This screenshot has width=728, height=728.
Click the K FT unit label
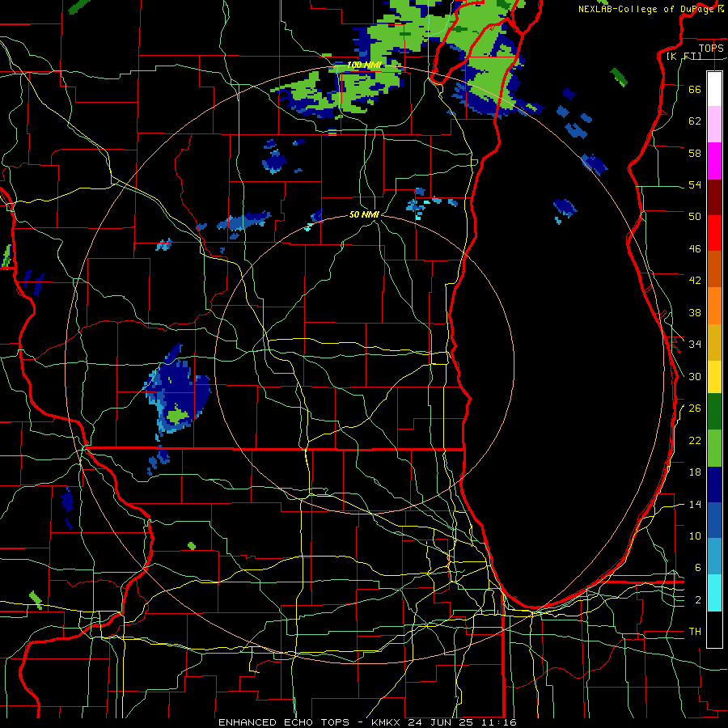(x=684, y=56)
